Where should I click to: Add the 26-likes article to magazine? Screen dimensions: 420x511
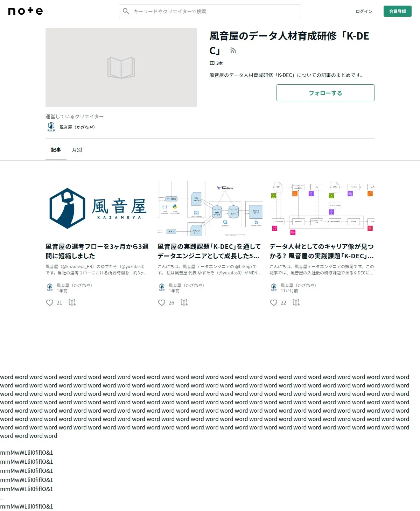184,302
